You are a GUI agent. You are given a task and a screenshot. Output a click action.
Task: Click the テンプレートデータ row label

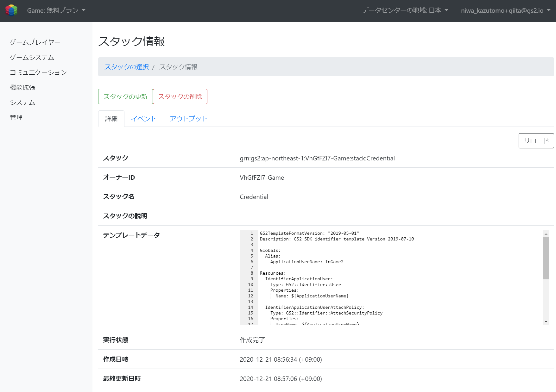(x=131, y=235)
